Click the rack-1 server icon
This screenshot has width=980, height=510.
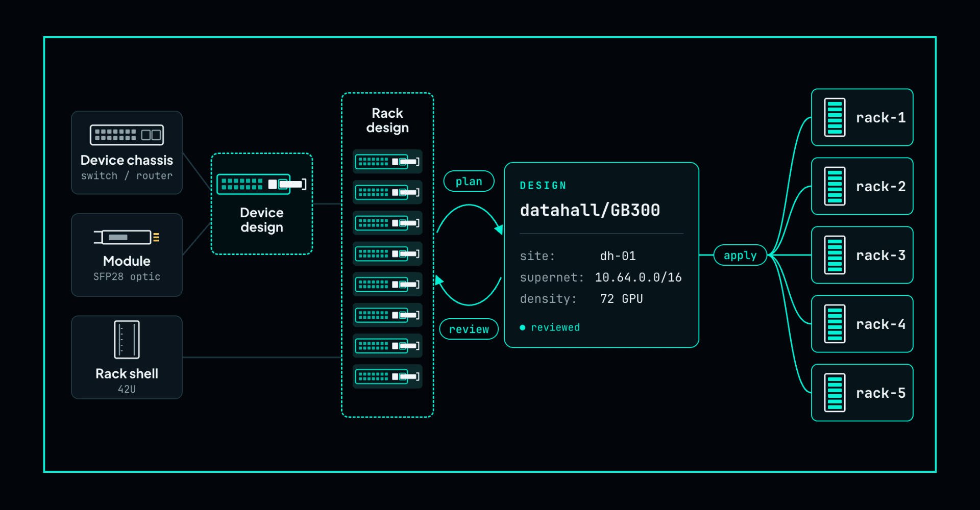coord(835,117)
